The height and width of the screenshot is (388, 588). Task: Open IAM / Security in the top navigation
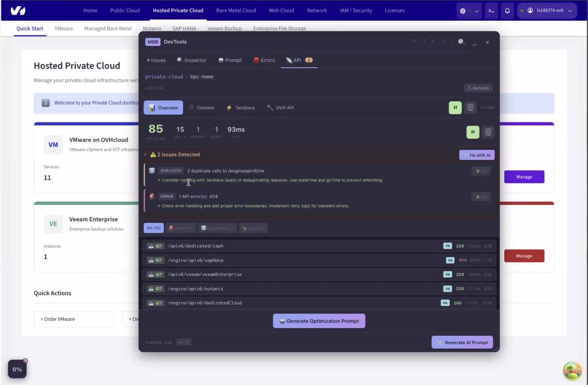tap(356, 10)
